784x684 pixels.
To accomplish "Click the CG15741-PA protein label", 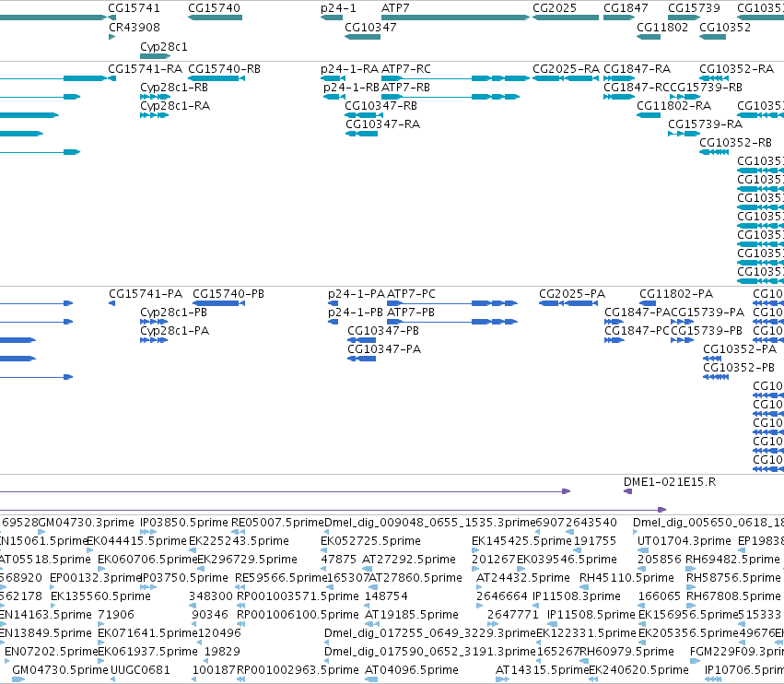I will coord(146,294).
